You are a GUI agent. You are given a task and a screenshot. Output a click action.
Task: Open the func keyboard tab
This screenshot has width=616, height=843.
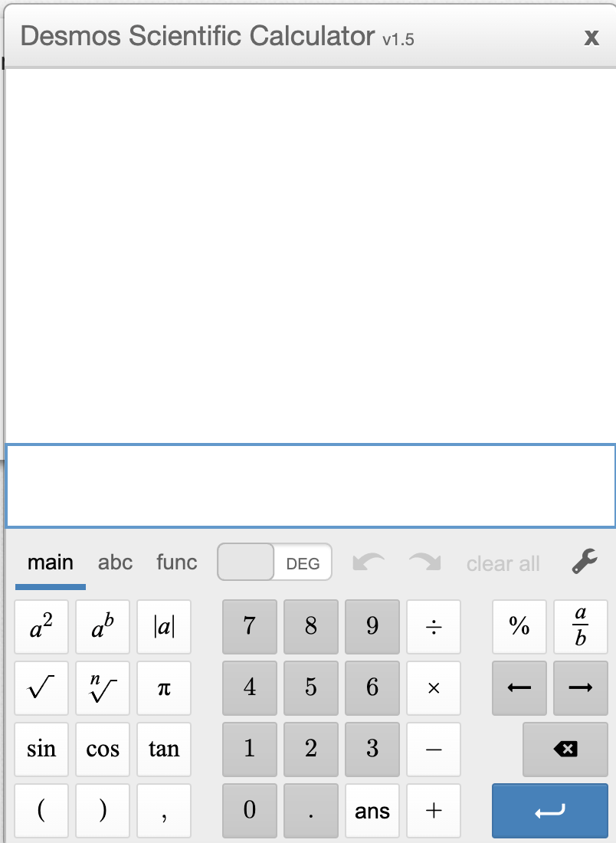pyautogui.click(x=177, y=563)
